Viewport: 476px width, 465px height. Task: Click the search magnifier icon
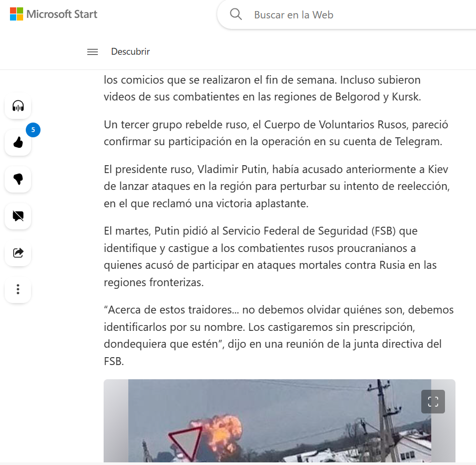236,14
